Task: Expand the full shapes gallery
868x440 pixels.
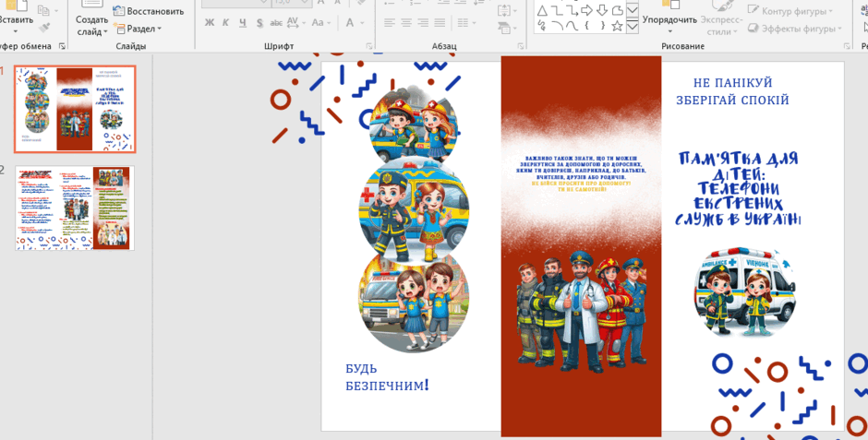Action: pyautogui.click(x=633, y=27)
